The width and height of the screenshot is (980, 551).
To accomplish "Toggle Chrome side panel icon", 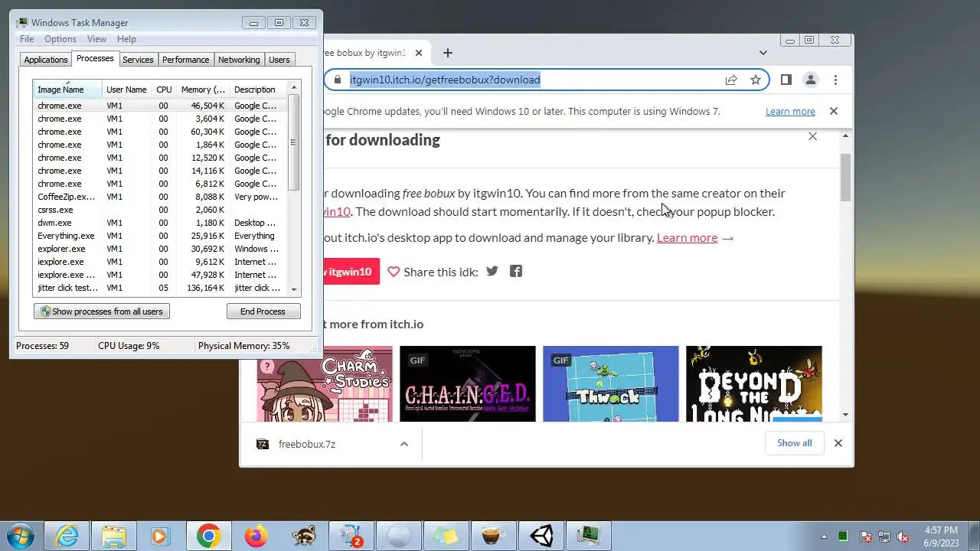I will 786,80.
